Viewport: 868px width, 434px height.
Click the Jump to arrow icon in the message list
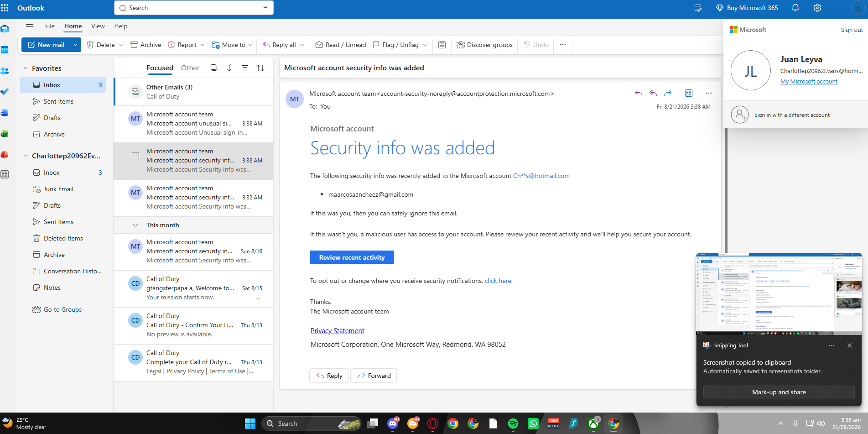pyautogui.click(x=229, y=68)
